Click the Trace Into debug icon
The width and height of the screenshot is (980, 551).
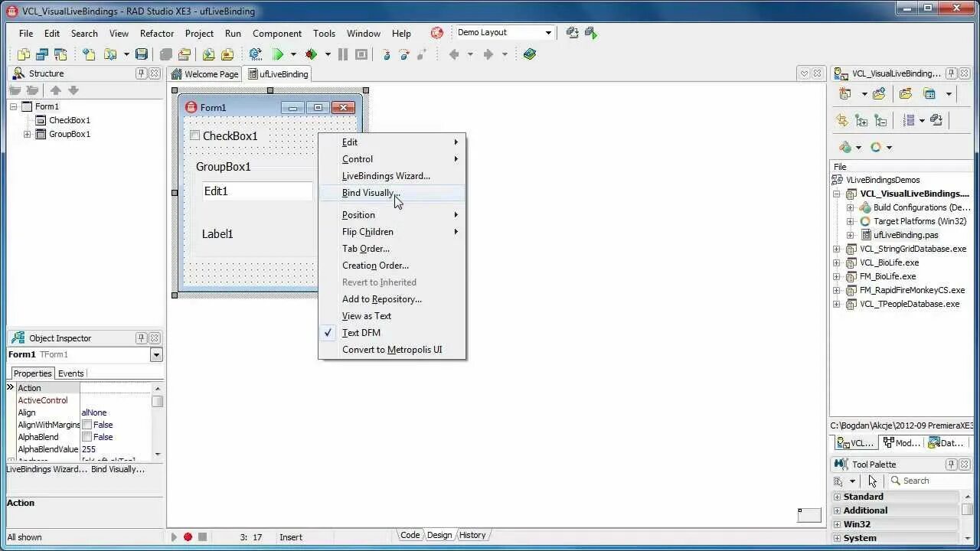coord(386,54)
